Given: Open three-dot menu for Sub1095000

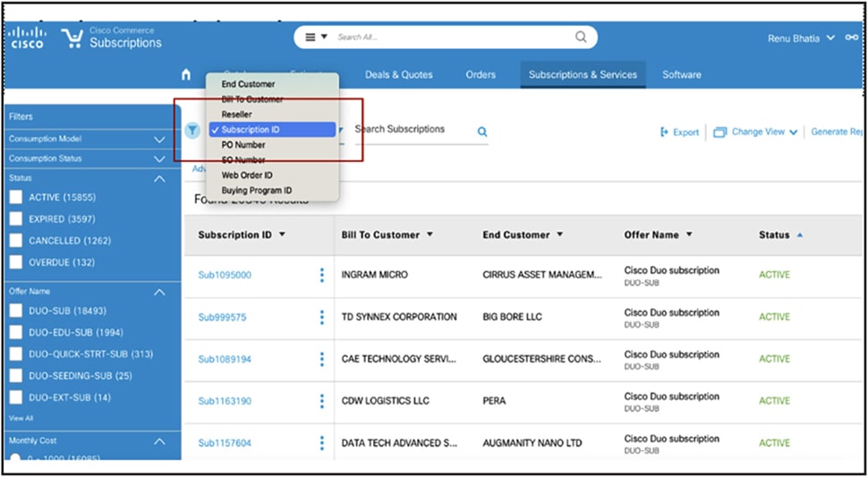Looking at the screenshot, I should point(321,275).
